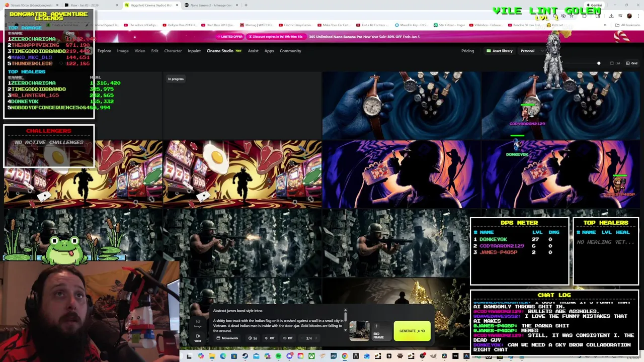Open the Inpaint menu item
The width and height of the screenshot is (644, 362).
pos(194,51)
